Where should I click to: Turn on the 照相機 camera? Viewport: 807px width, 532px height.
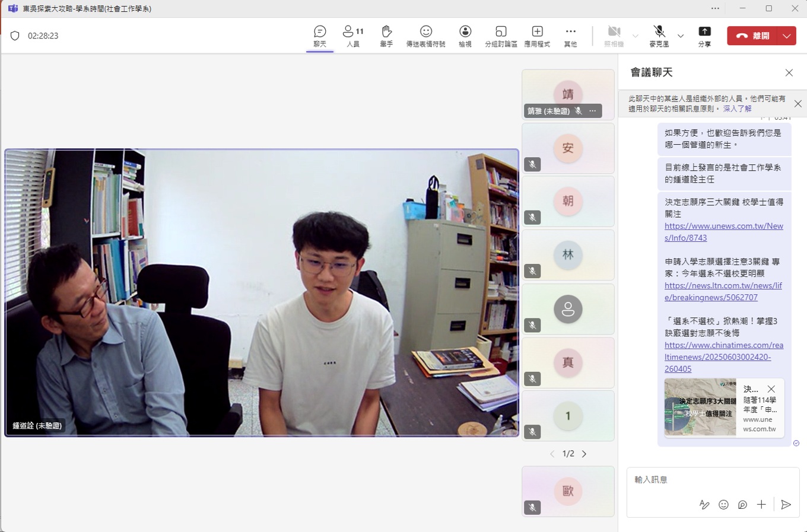[614, 36]
